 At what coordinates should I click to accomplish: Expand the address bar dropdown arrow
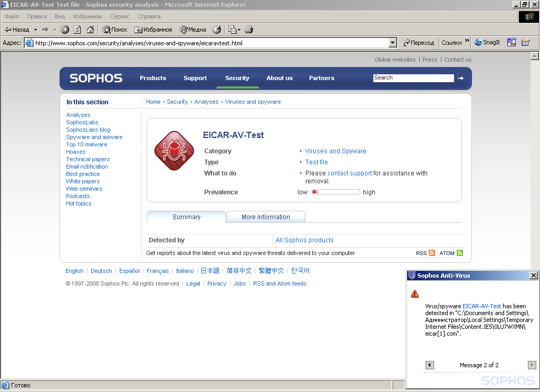point(392,43)
